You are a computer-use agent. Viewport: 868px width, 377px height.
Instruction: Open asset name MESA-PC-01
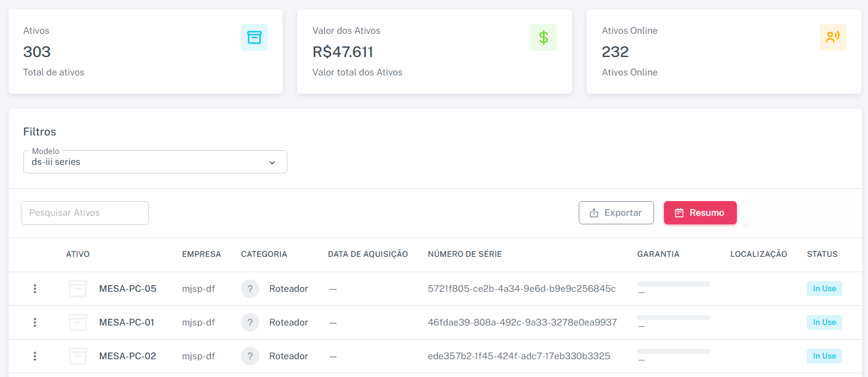[x=128, y=322]
